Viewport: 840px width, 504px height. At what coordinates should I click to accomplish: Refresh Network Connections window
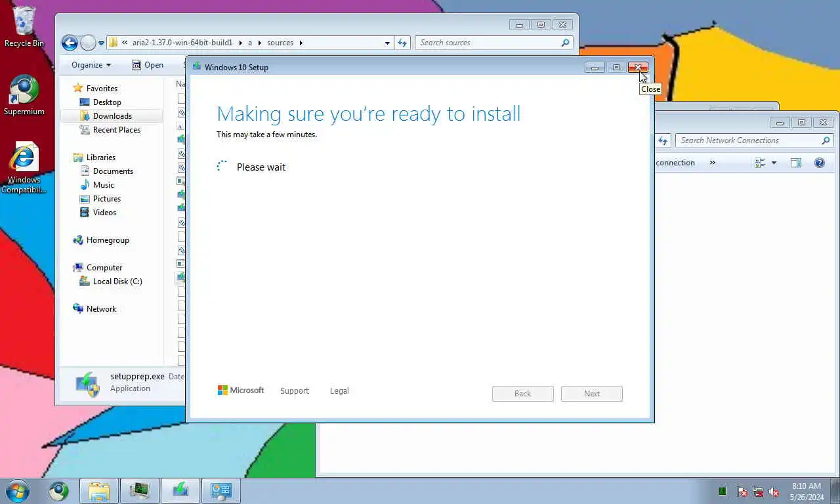(x=663, y=140)
